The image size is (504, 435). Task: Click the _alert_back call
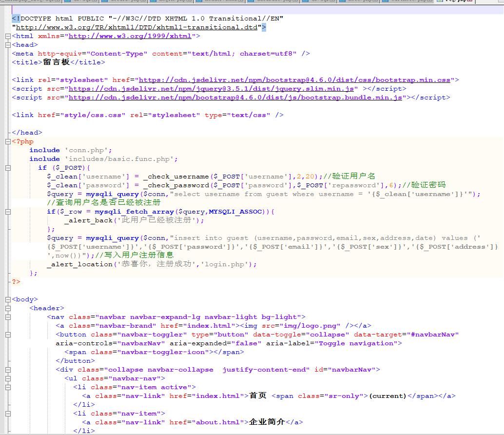tap(88, 220)
